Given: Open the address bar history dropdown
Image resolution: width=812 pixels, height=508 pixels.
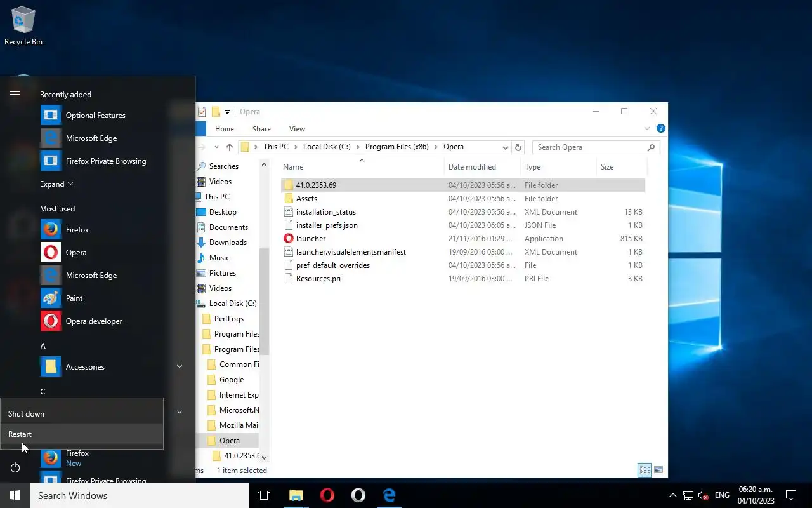Looking at the screenshot, I should [x=506, y=147].
